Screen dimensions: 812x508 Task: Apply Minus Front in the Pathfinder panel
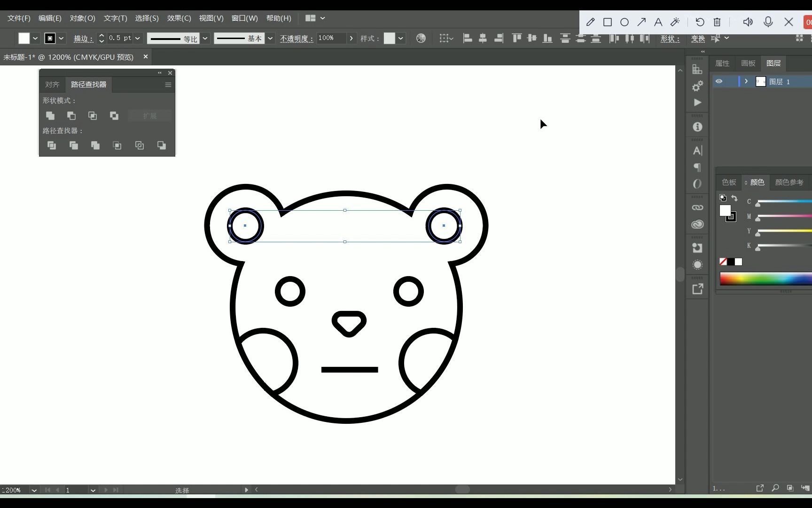tap(71, 116)
